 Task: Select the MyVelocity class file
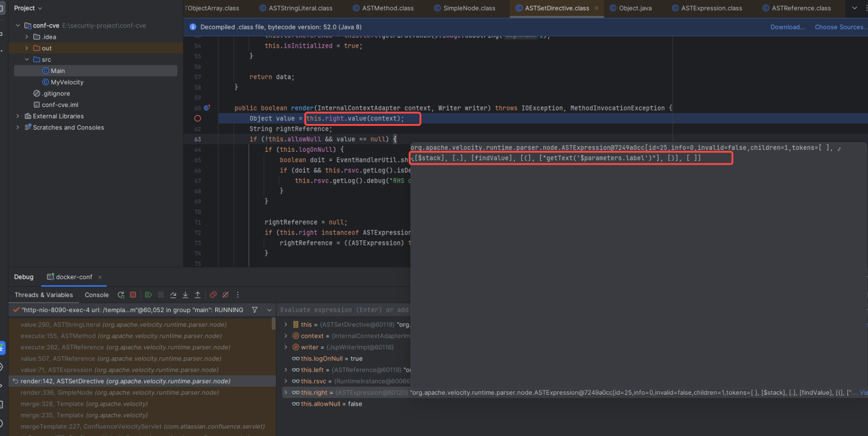pyautogui.click(x=63, y=82)
